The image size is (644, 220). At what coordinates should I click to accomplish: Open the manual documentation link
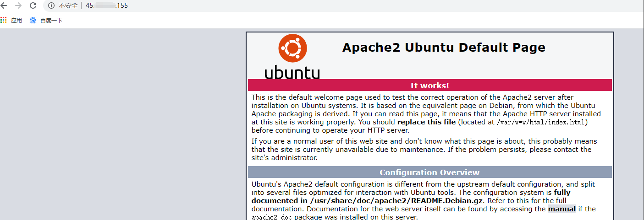pyautogui.click(x=561, y=209)
